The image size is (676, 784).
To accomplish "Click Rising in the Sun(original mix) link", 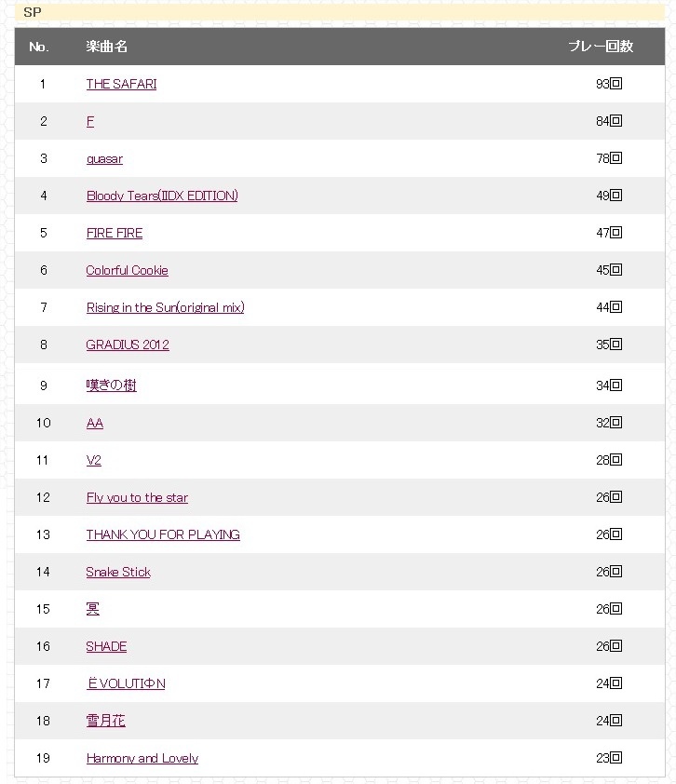I will 166,307.
